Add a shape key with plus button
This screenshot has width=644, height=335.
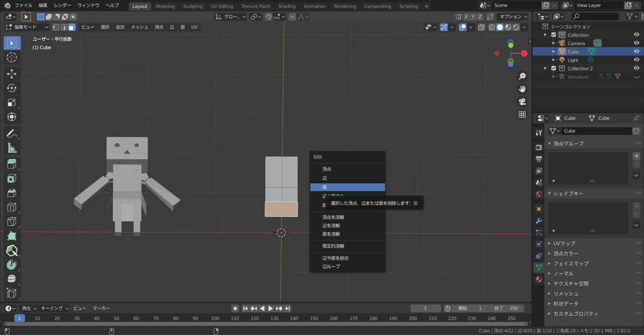[636, 206]
